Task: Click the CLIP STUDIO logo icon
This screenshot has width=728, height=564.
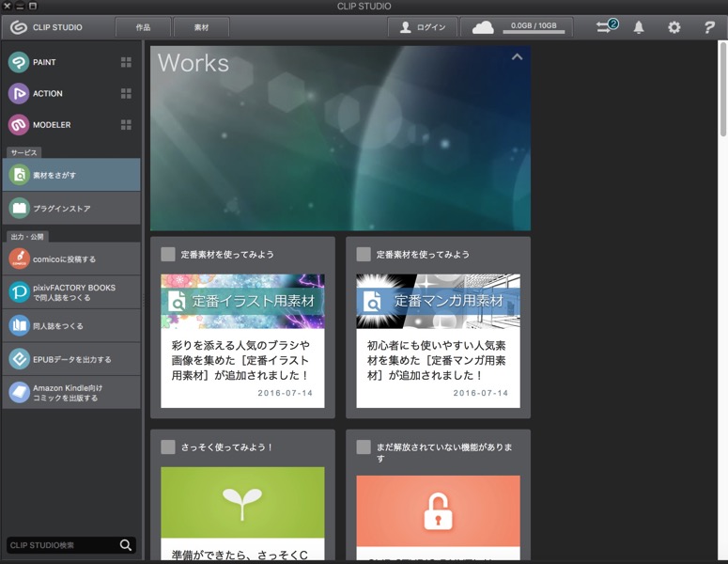Action: [x=19, y=27]
